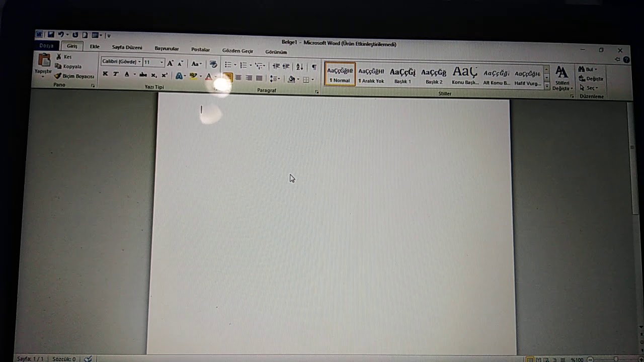Cut selection with Kes
Viewport: 644px width, 362px height.
(64, 57)
